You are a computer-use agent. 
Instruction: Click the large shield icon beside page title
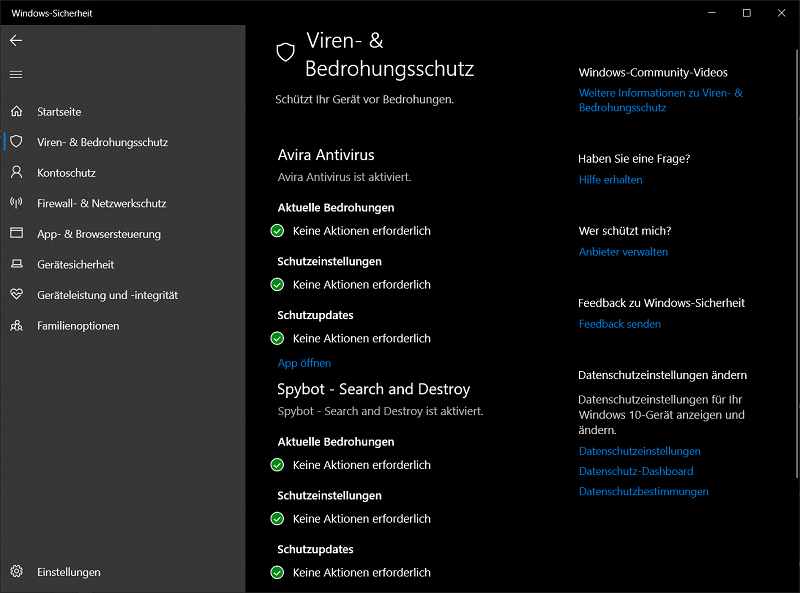coord(285,52)
